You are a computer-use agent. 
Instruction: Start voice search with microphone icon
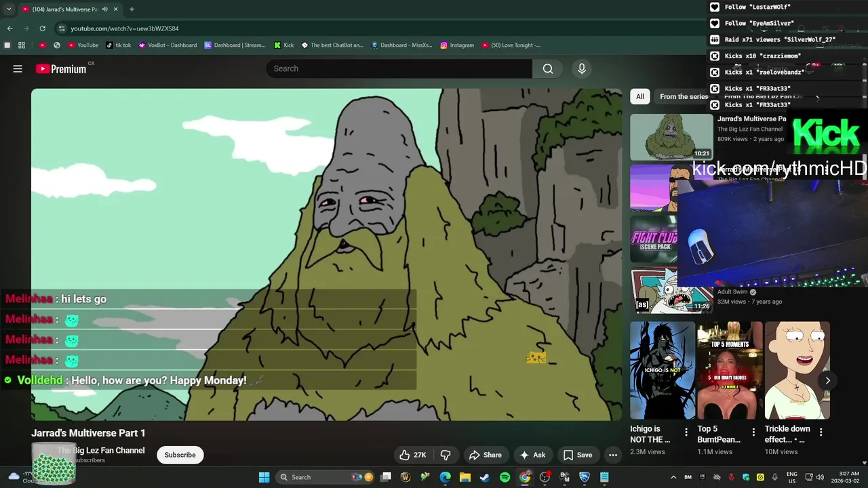tap(581, 68)
